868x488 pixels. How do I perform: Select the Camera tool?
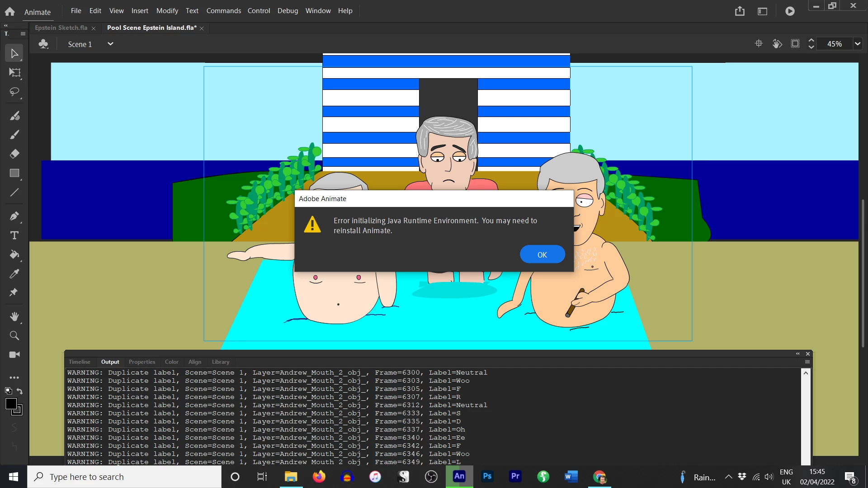[x=14, y=355]
